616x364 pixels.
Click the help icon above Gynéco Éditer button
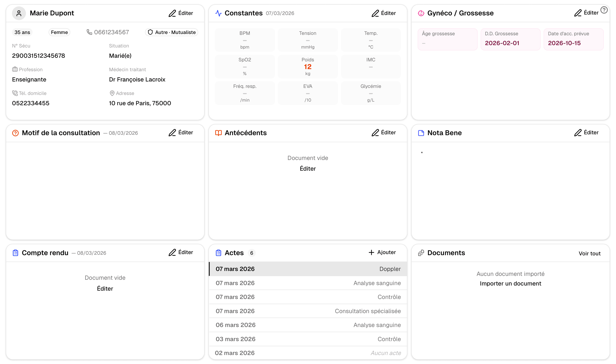[x=604, y=10]
